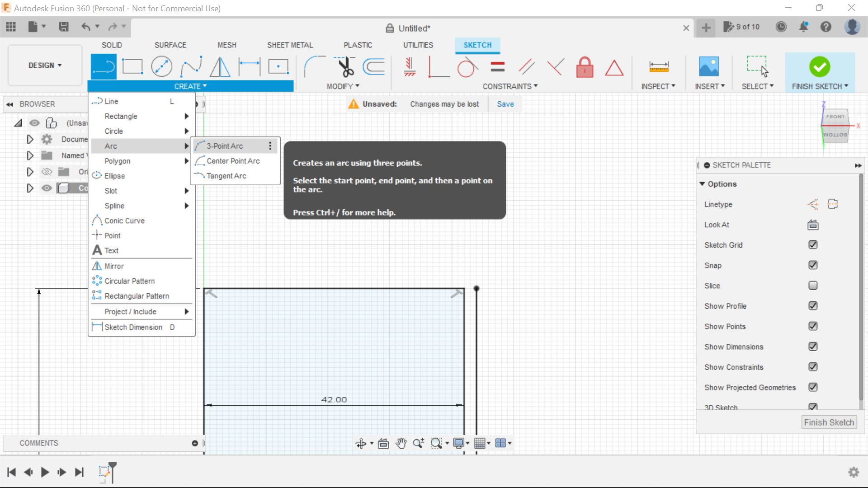Click the Construction linetype icon
The image size is (868, 488).
[x=813, y=204]
